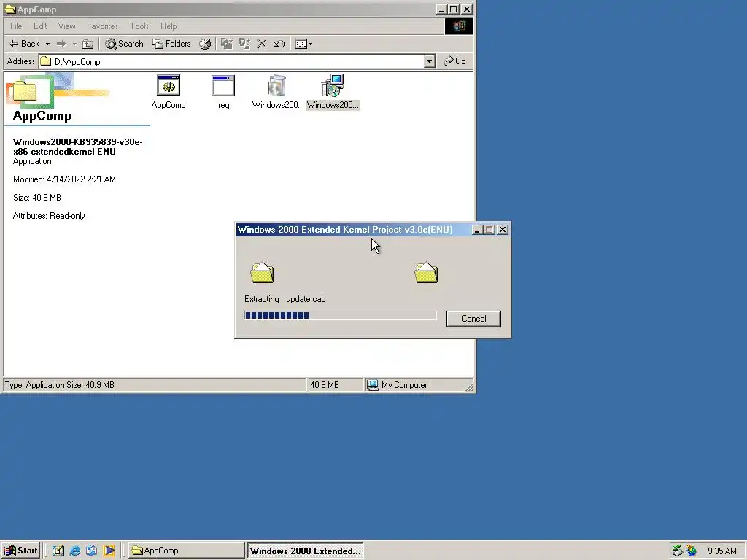Click the Go button

click(455, 61)
